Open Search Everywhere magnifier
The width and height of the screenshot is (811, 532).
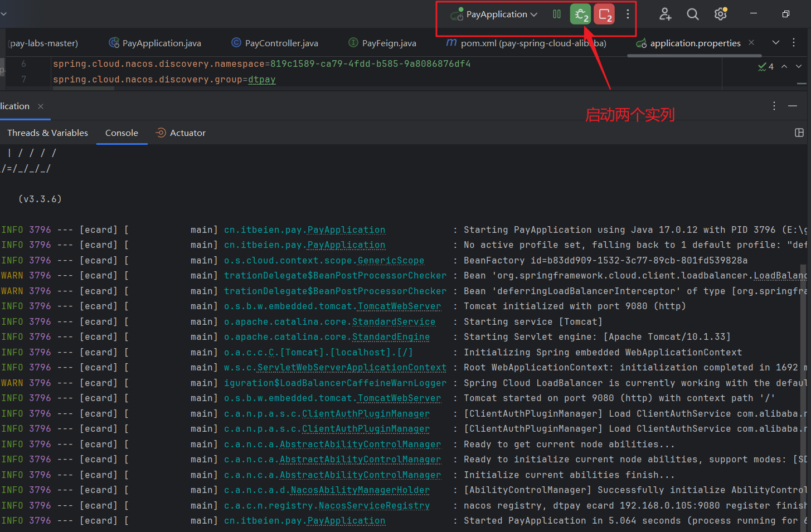693,14
